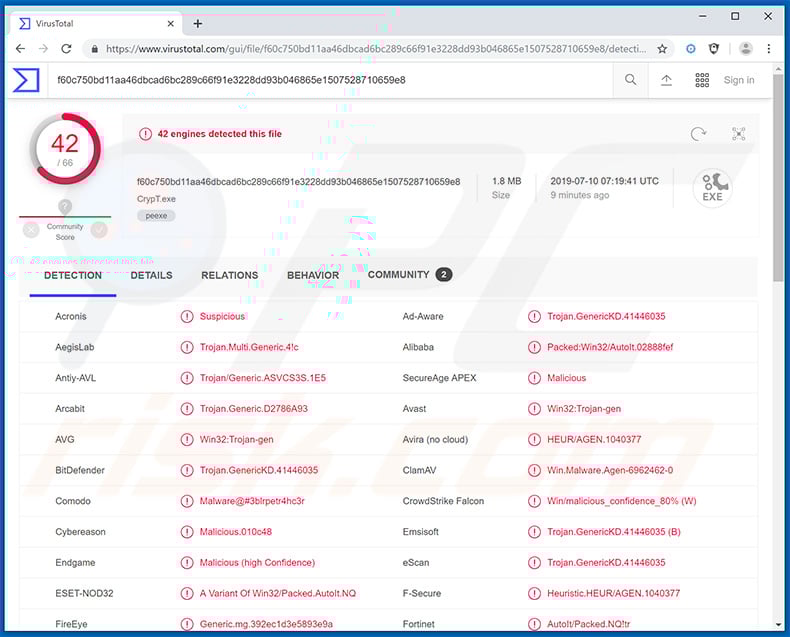This screenshot has height=637, width=790.
Task: Click the blue circle extension icon
Action: pyautogui.click(x=691, y=49)
